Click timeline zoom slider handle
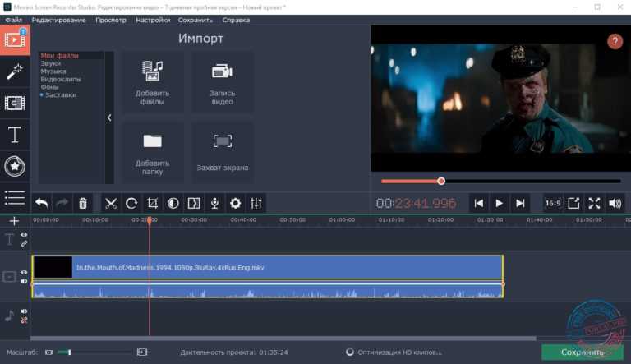 70,352
